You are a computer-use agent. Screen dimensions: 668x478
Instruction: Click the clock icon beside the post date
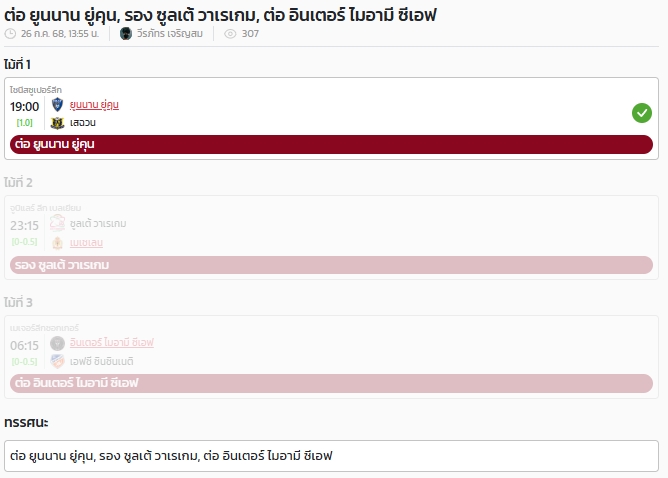(x=10, y=34)
